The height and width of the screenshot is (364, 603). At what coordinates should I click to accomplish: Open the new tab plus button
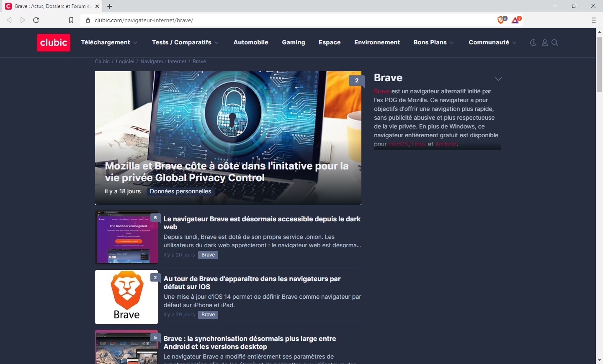pos(110,6)
